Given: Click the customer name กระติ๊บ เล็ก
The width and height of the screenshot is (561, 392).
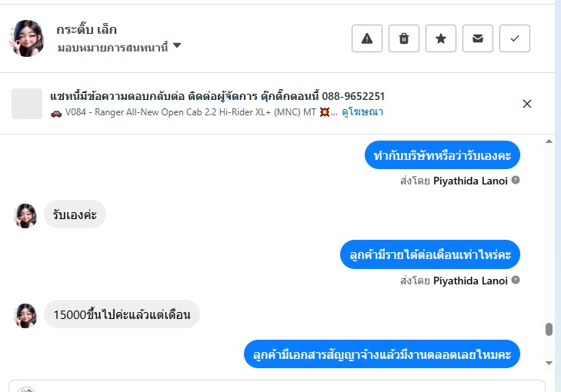Looking at the screenshot, I should click(86, 30).
